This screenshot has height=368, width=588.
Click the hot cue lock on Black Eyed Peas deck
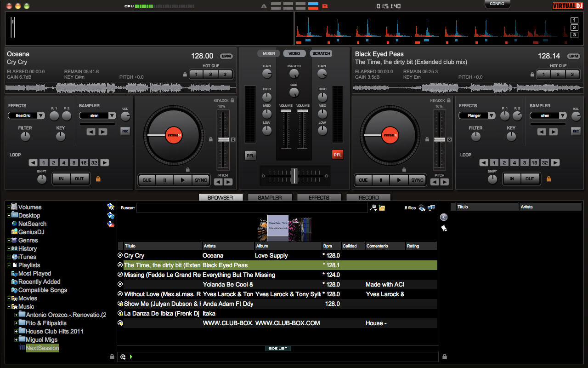[532, 75]
